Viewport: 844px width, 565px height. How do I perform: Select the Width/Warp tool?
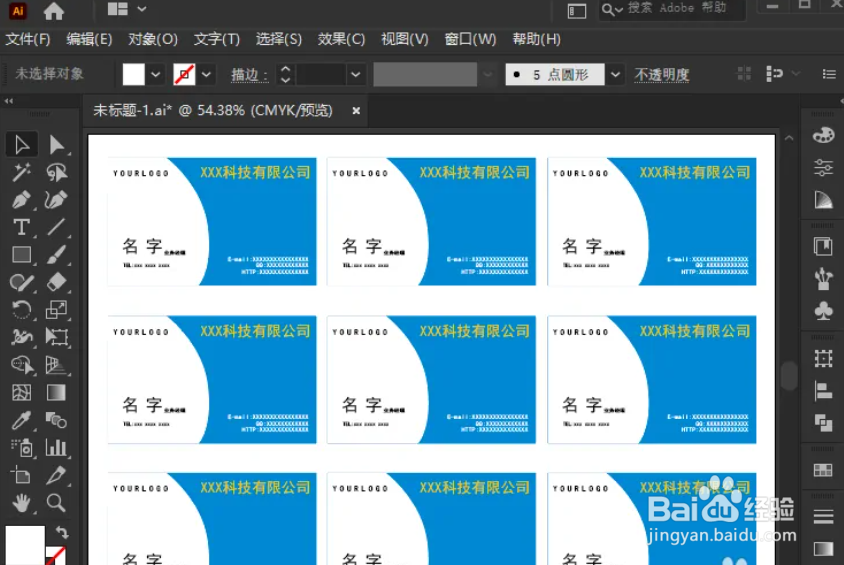click(22, 337)
